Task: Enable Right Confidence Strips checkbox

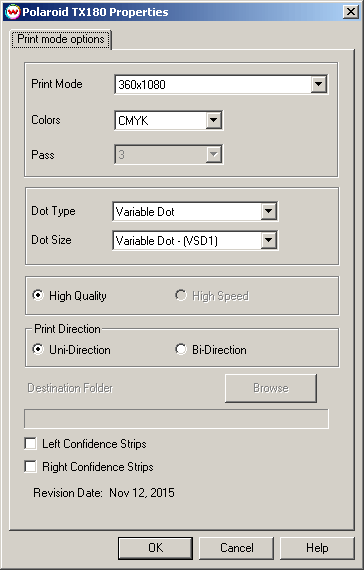Action: [31, 466]
